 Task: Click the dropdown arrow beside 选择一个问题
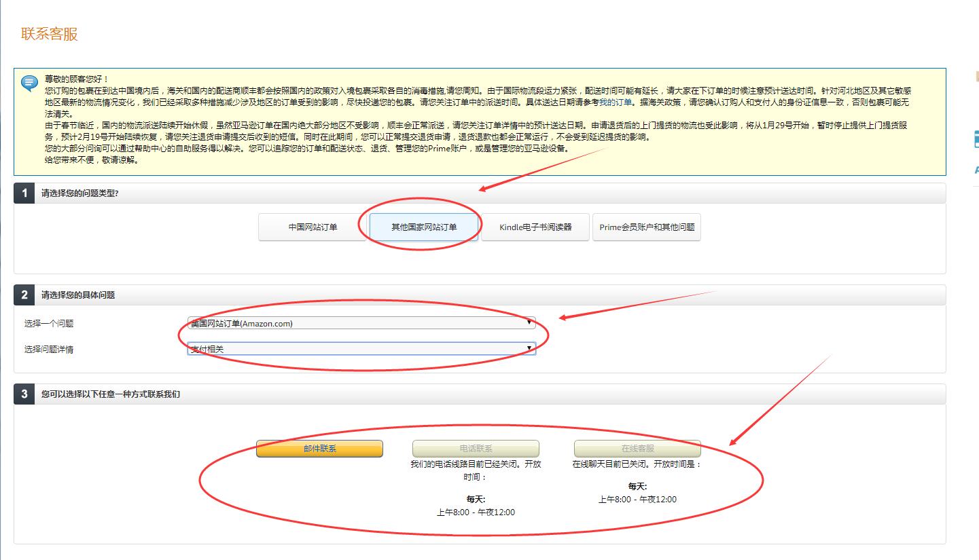529,323
